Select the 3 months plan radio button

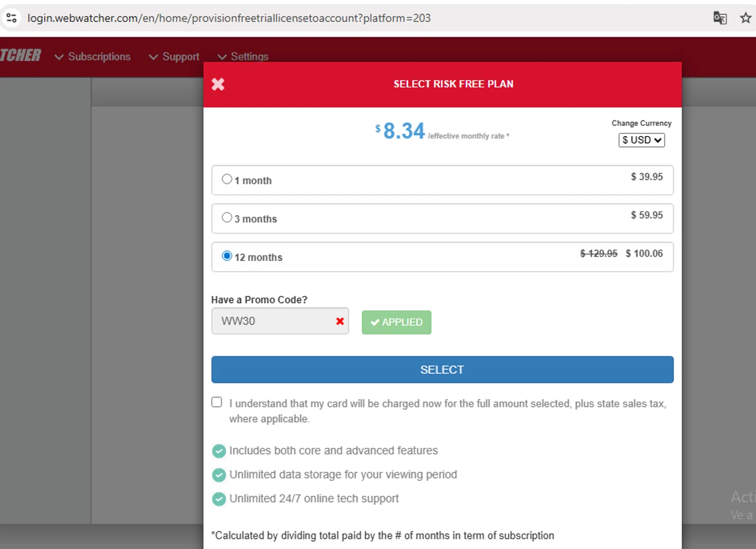[x=227, y=218]
